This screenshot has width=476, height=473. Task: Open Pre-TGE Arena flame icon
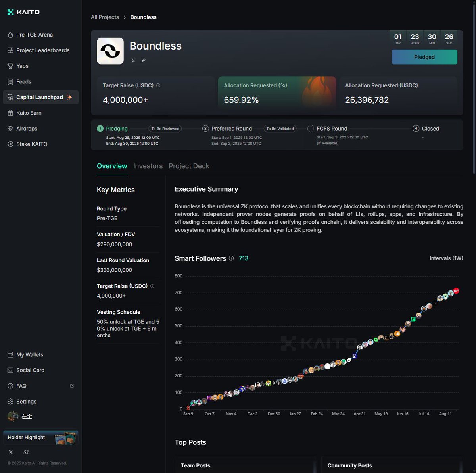tap(10, 35)
